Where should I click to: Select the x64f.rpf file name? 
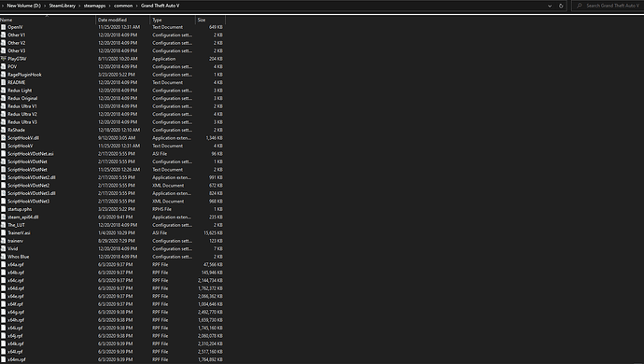(x=15, y=304)
